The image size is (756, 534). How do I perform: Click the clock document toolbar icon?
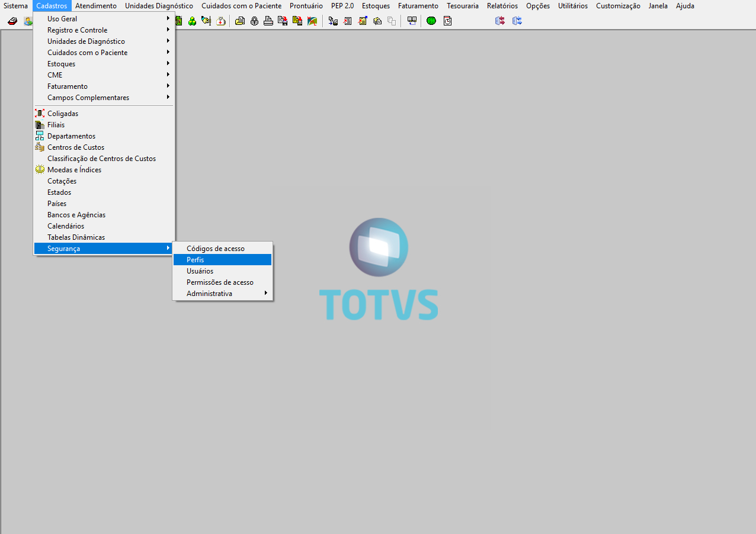click(x=447, y=21)
